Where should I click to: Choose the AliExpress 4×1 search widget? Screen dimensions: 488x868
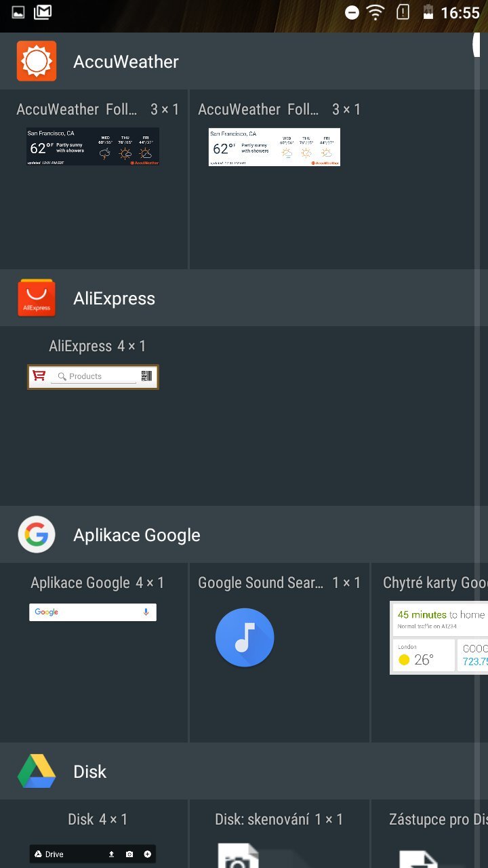click(x=93, y=377)
